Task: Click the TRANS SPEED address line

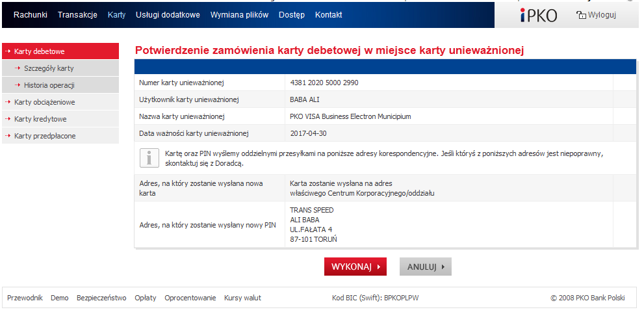Action: pos(312,210)
